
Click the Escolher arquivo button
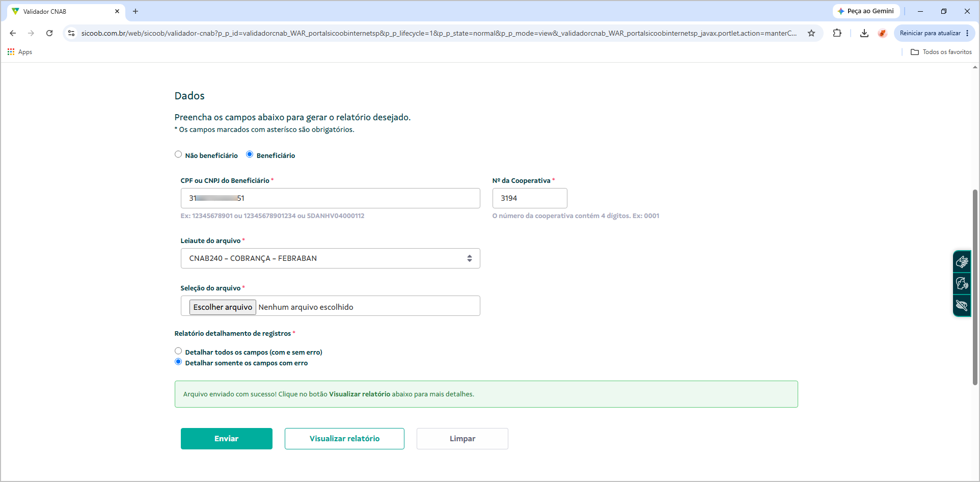pyautogui.click(x=223, y=307)
